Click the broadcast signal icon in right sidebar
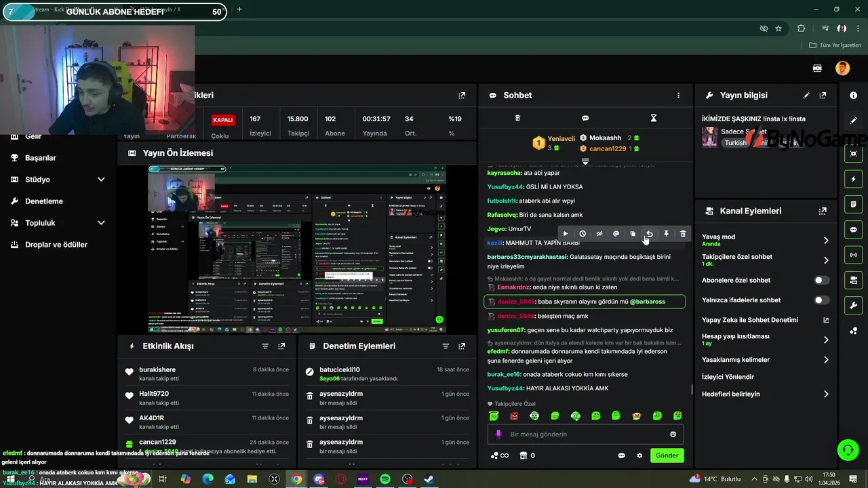The height and width of the screenshot is (488, 868). (x=854, y=255)
